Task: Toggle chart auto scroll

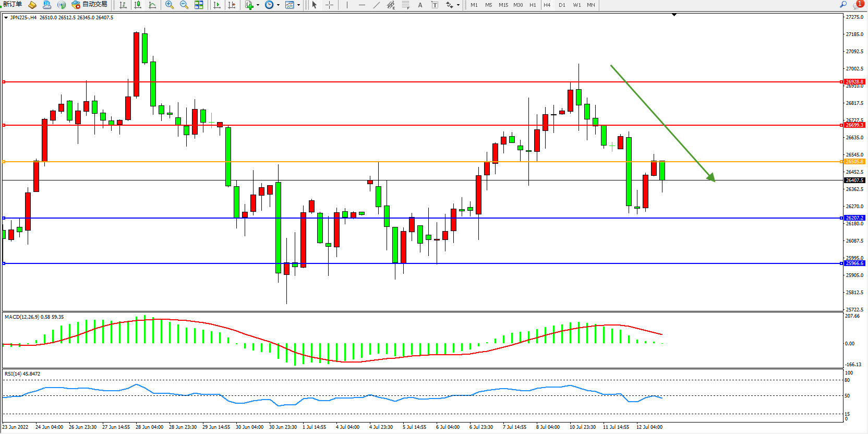Action: pos(217,5)
